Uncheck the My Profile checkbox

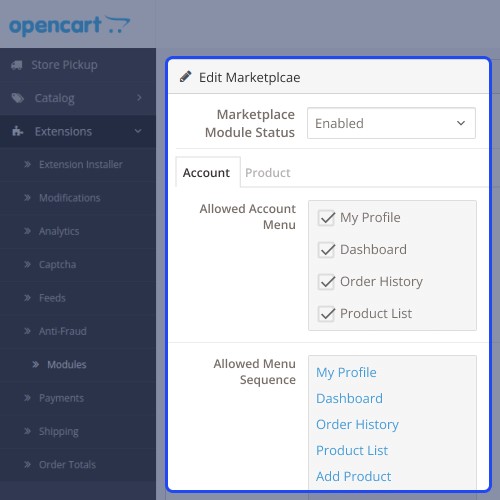click(x=326, y=218)
